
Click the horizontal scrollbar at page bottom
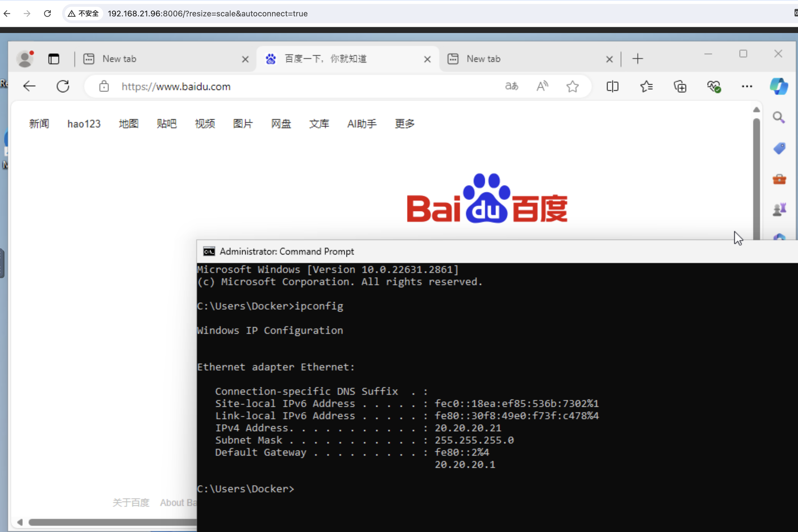pos(112,522)
